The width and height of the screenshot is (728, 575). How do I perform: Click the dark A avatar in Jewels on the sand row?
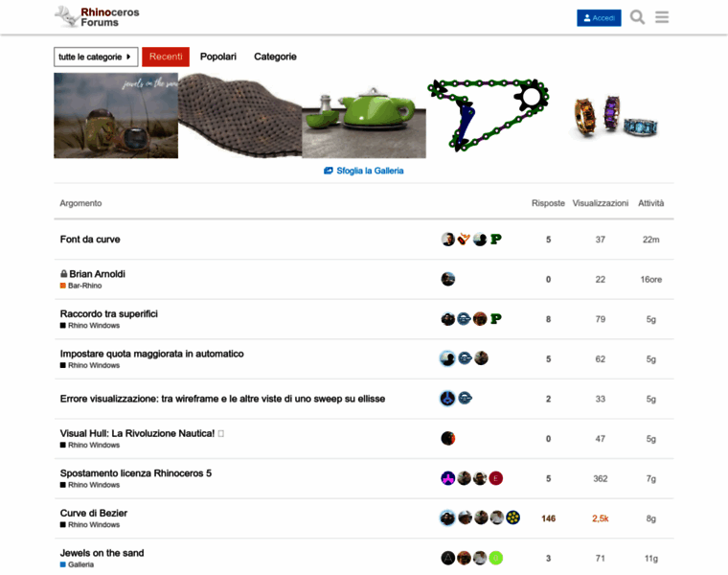tap(447, 558)
